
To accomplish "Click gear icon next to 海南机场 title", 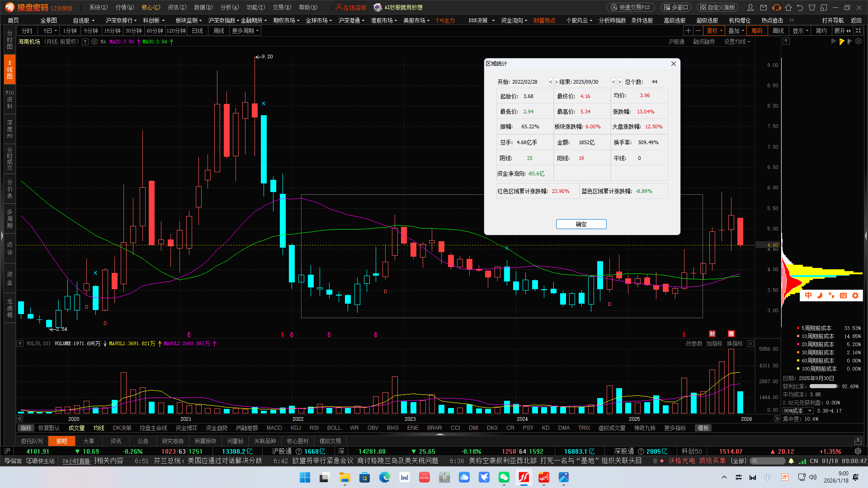I will click(94, 42).
